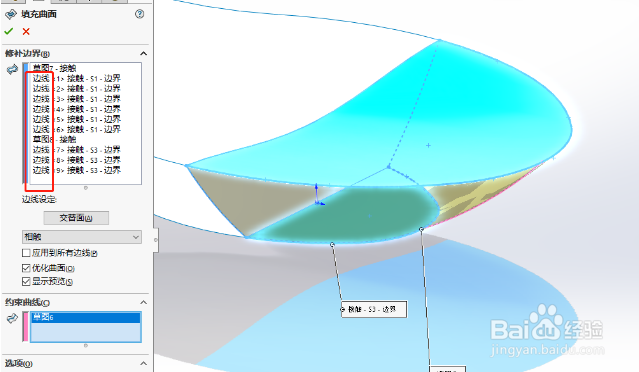Click the panel collapse handle on splitter
Screen dimensions: 639x372
[x=156, y=240]
